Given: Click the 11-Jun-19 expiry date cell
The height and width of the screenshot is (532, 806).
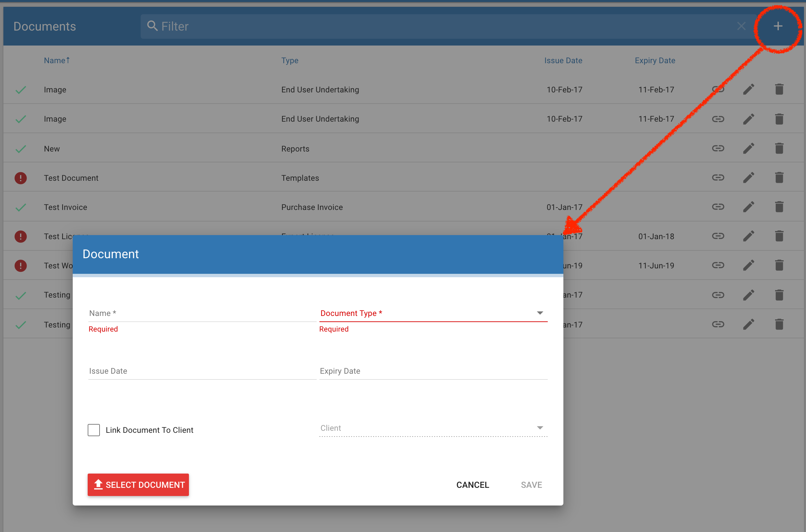Looking at the screenshot, I should coord(656,266).
